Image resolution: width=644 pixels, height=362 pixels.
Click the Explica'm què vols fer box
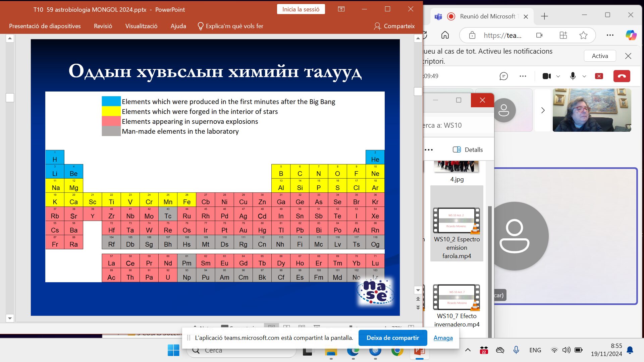pyautogui.click(x=230, y=26)
